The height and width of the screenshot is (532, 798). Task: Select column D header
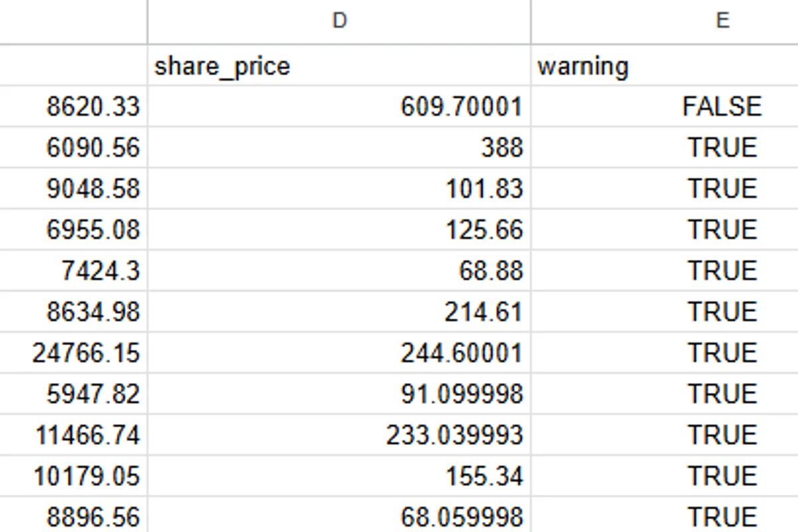click(339, 21)
